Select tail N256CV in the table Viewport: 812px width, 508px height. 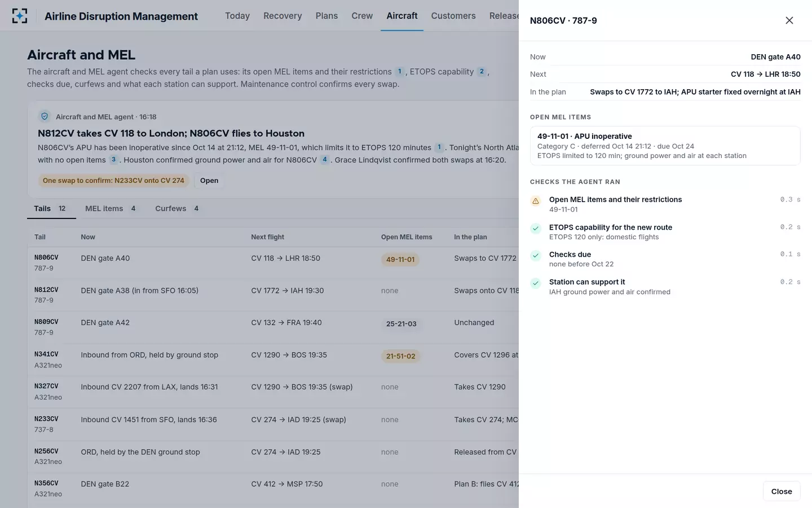(46, 451)
